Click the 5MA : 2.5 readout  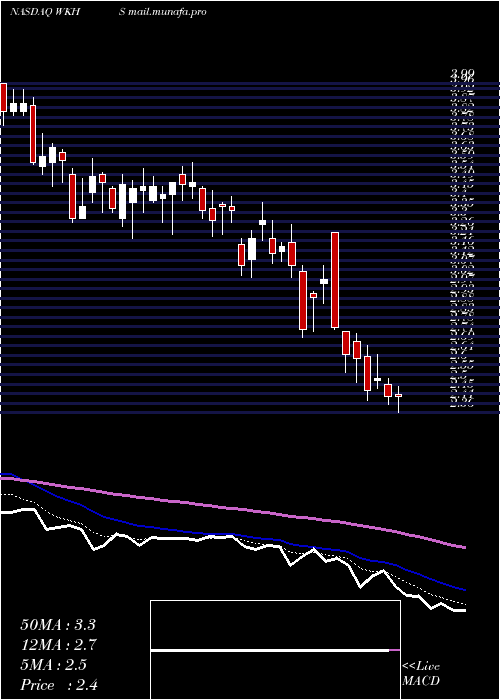pyautogui.click(x=54, y=665)
